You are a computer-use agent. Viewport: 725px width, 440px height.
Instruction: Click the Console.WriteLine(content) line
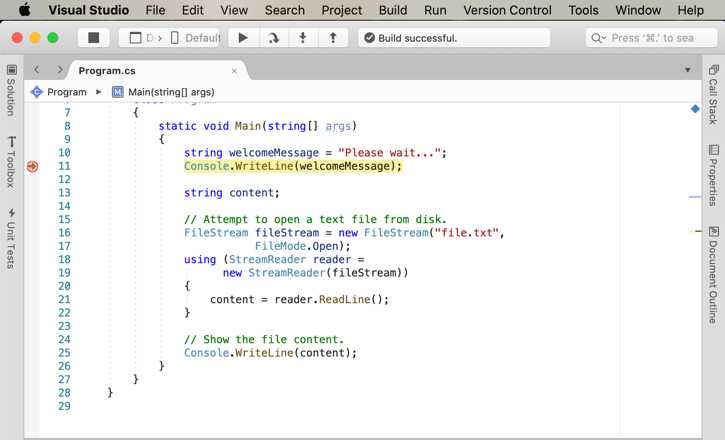(270, 353)
